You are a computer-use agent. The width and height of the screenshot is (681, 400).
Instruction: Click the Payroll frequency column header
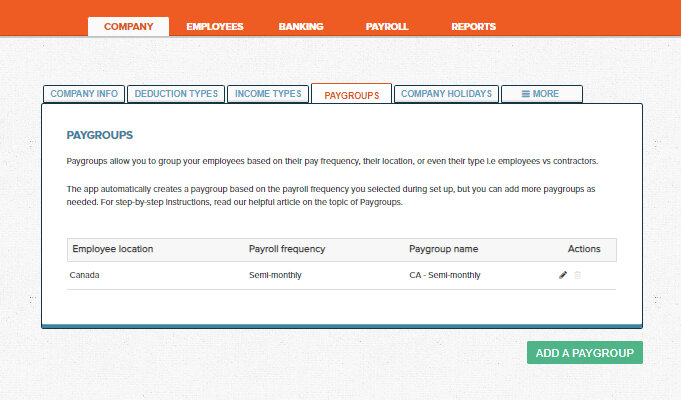(x=287, y=249)
